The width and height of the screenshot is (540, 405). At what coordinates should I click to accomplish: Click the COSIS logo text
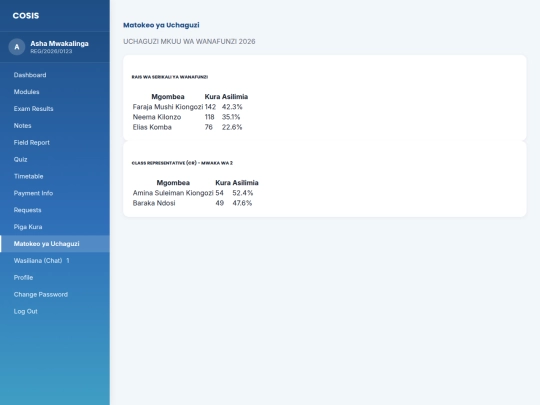[26, 16]
